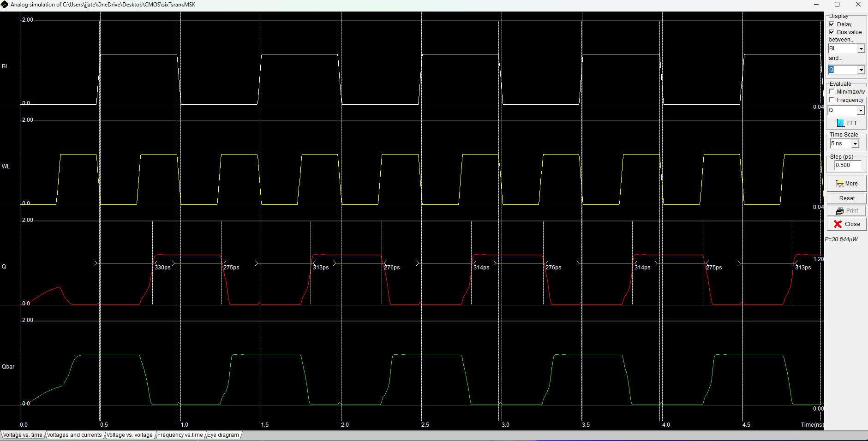This screenshot has width=868, height=441.
Task: Disable the Delay display checkbox
Action: click(832, 24)
